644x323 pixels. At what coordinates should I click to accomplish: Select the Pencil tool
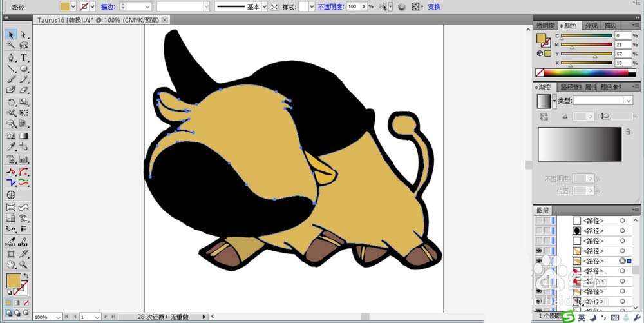[23, 79]
